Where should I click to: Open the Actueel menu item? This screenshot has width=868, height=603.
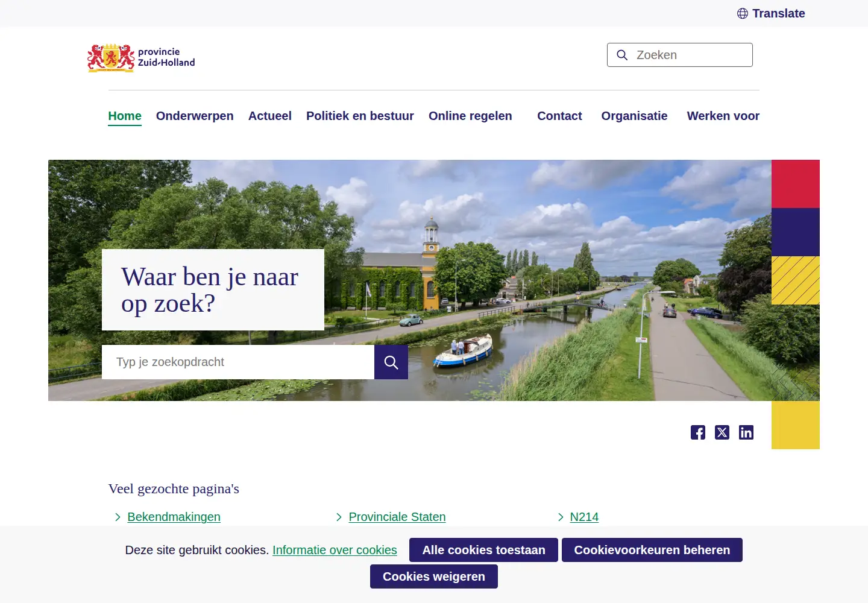pos(270,116)
